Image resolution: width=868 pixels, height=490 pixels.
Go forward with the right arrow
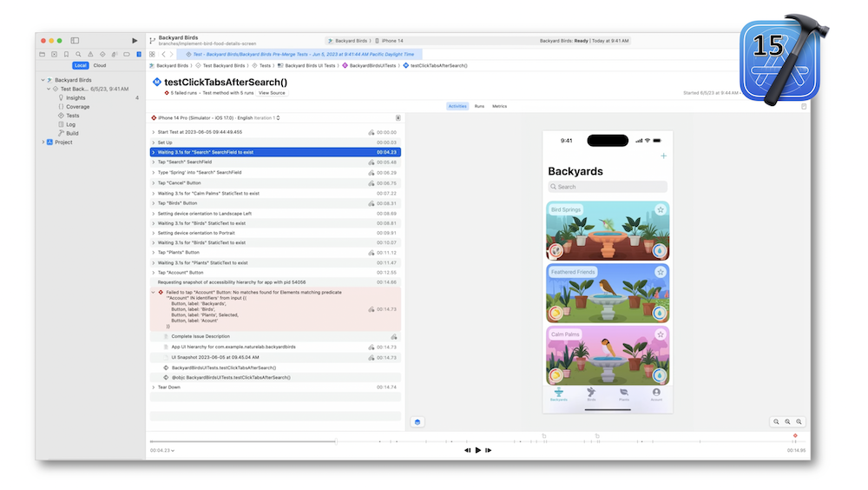tap(172, 55)
